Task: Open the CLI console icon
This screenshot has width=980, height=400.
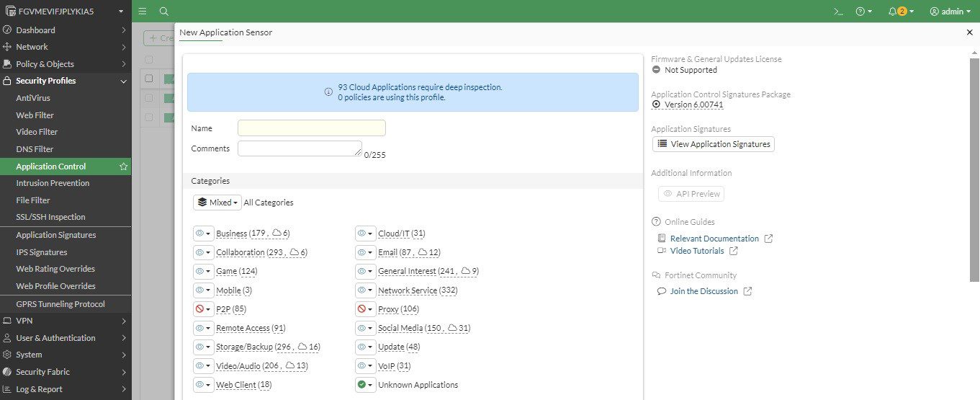Action: [838, 12]
